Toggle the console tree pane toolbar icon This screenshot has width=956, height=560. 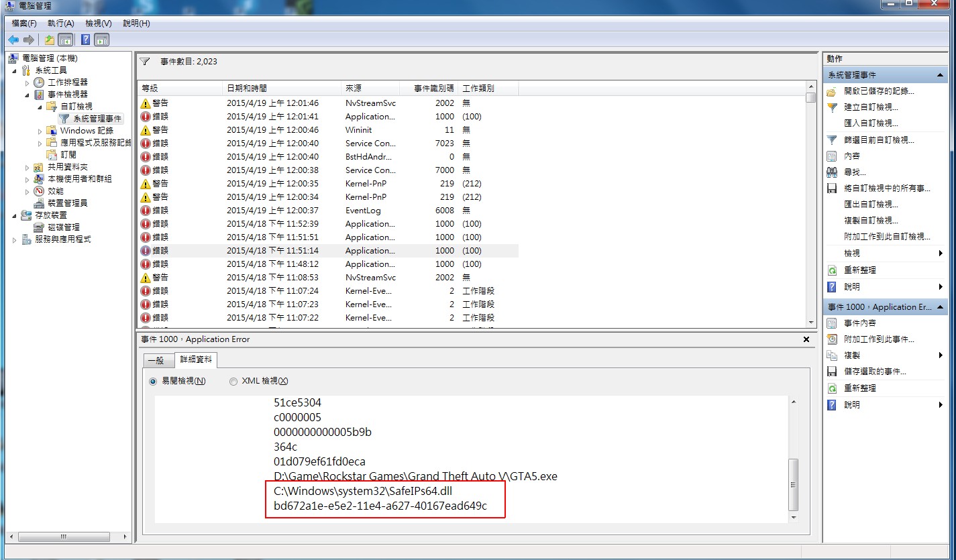(65, 40)
